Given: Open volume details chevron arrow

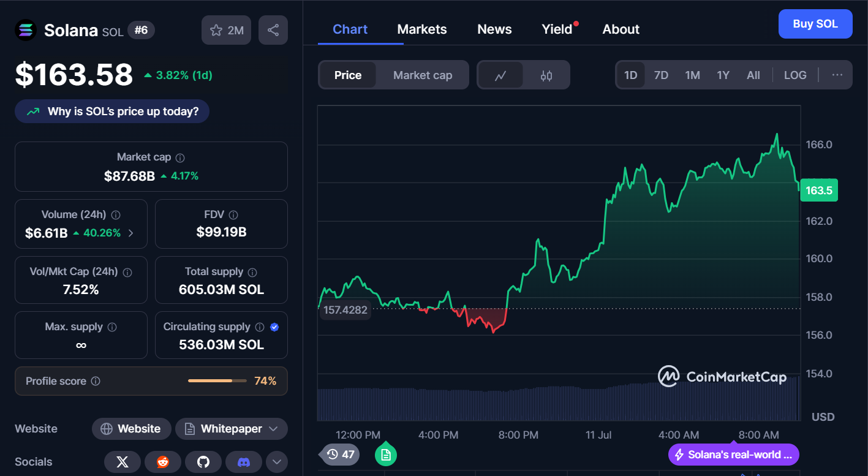Looking at the screenshot, I should 130,233.
